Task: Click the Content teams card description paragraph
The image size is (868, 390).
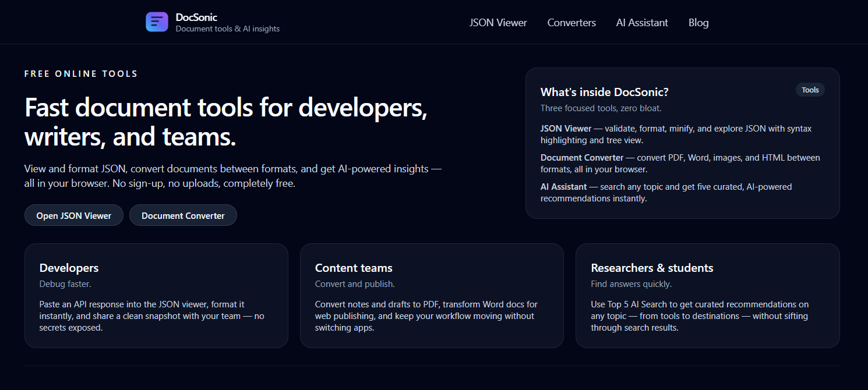Action: (x=426, y=316)
